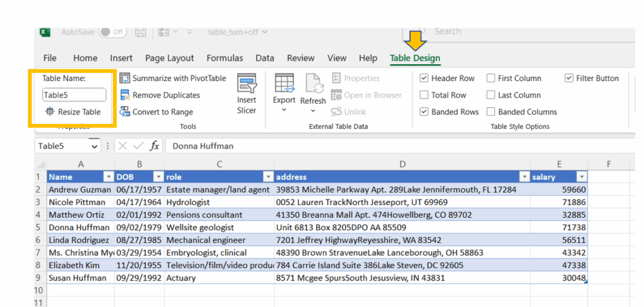Open the Review tab
Image resolution: width=644 pixels, height=307 pixels.
pos(301,59)
